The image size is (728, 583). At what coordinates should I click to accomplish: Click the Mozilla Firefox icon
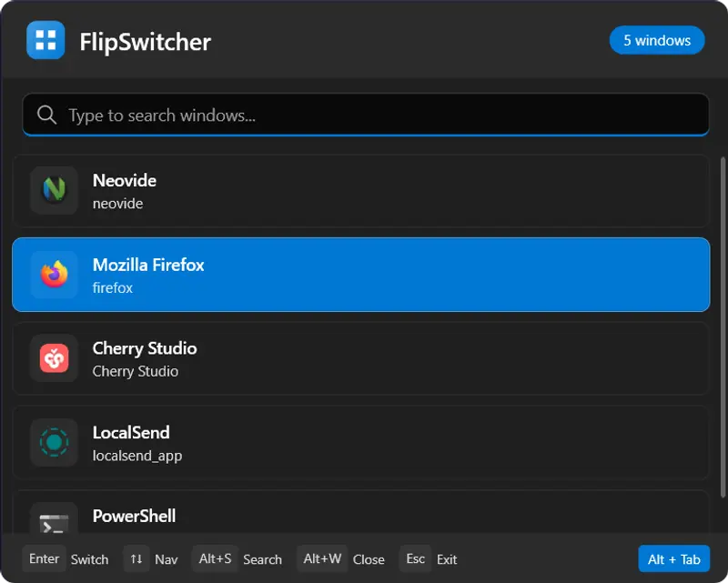(54, 275)
